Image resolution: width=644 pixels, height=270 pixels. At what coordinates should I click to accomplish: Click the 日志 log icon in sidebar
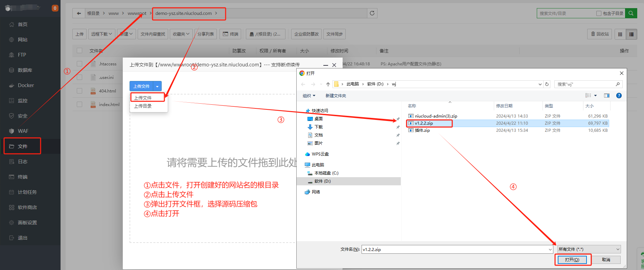click(11, 162)
